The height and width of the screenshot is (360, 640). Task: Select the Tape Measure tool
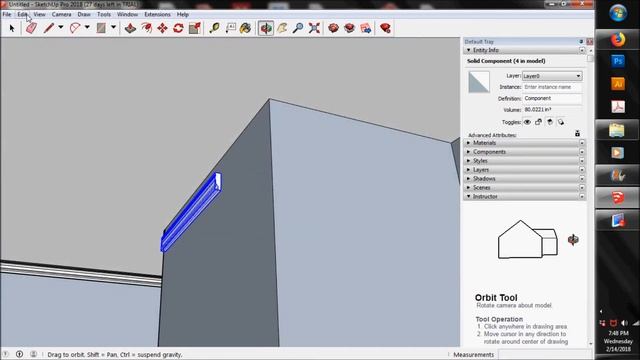tap(214, 28)
